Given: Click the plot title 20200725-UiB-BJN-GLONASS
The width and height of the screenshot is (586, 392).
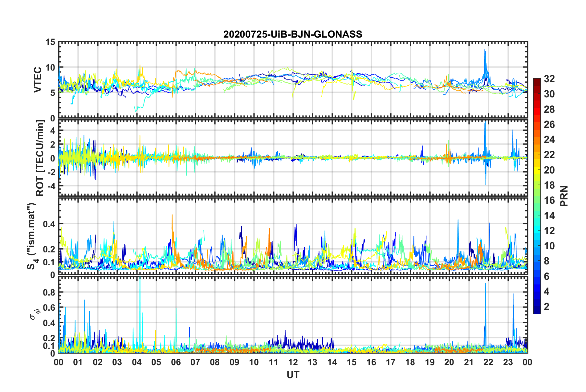Looking at the screenshot, I should coord(293,34).
